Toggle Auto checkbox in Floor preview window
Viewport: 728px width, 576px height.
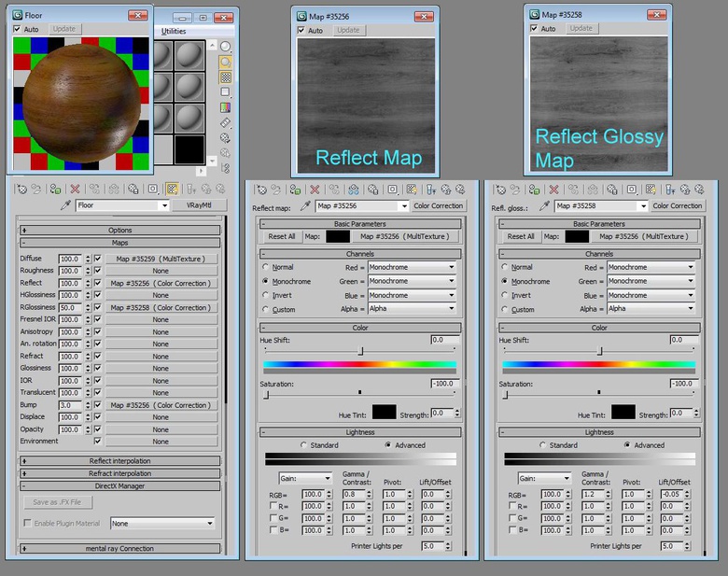(x=17, y=29)
